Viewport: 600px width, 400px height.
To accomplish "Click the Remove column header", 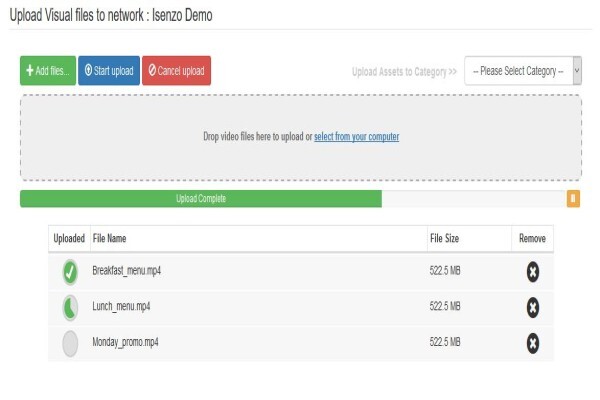I will click(x=532, y=238).
